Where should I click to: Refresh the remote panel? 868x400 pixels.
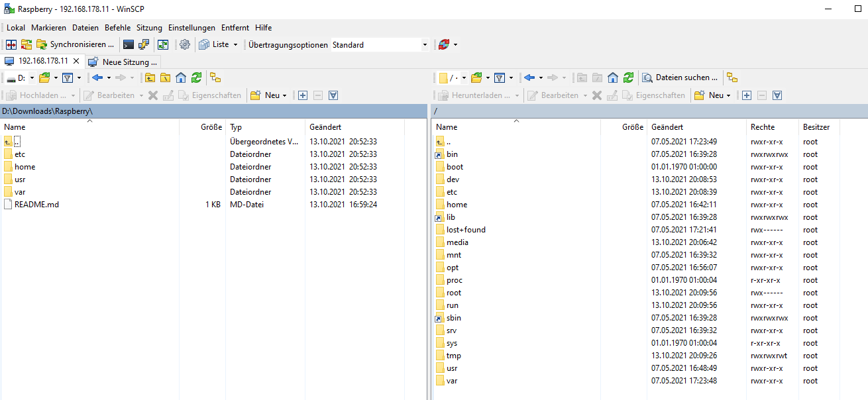pyautogui.click(x=628, y=77)
